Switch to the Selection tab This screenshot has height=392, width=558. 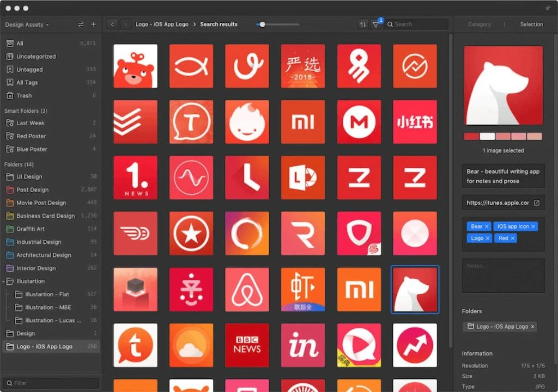click(x=531, y=24)
